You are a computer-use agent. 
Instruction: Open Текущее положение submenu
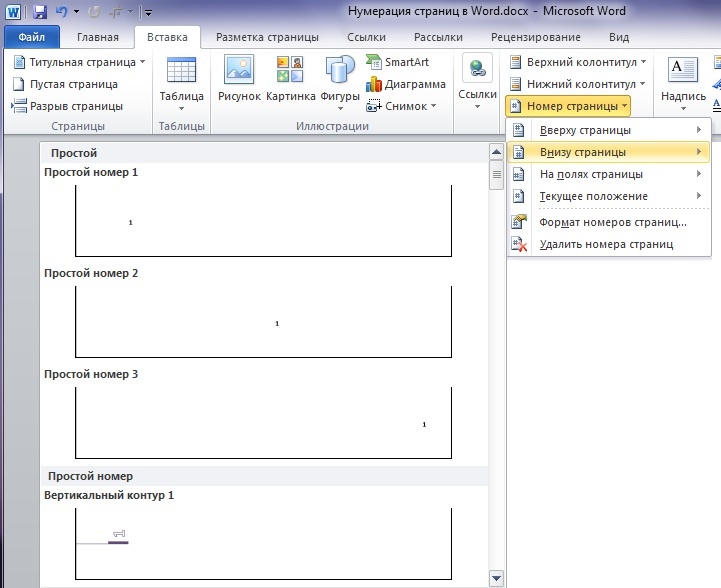(x=609, y=196)
